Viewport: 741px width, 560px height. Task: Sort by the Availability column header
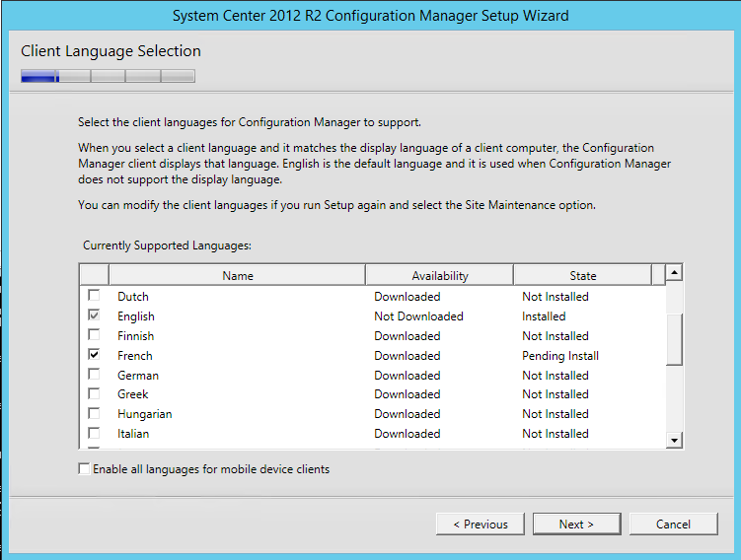pos(439,275)
